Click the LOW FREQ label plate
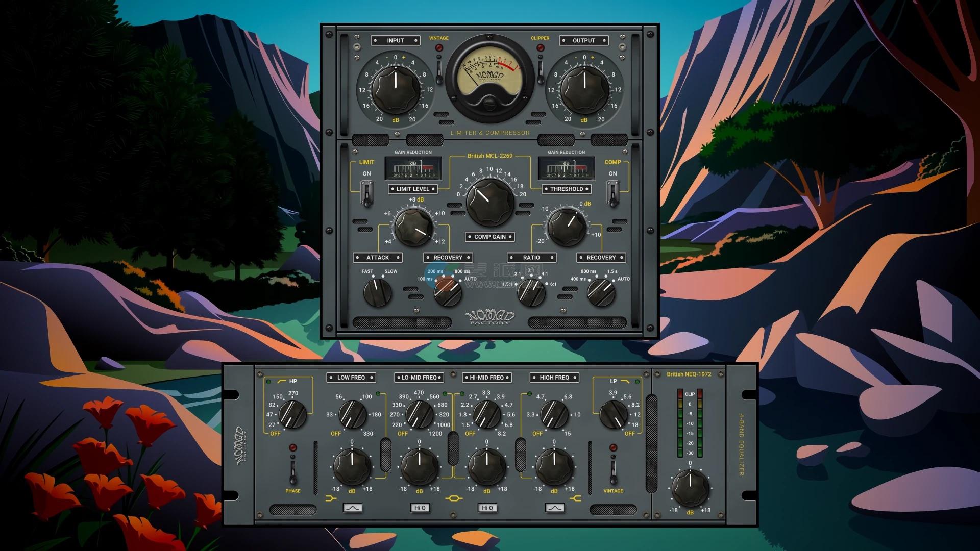The image size is (980, 551). 351,378
